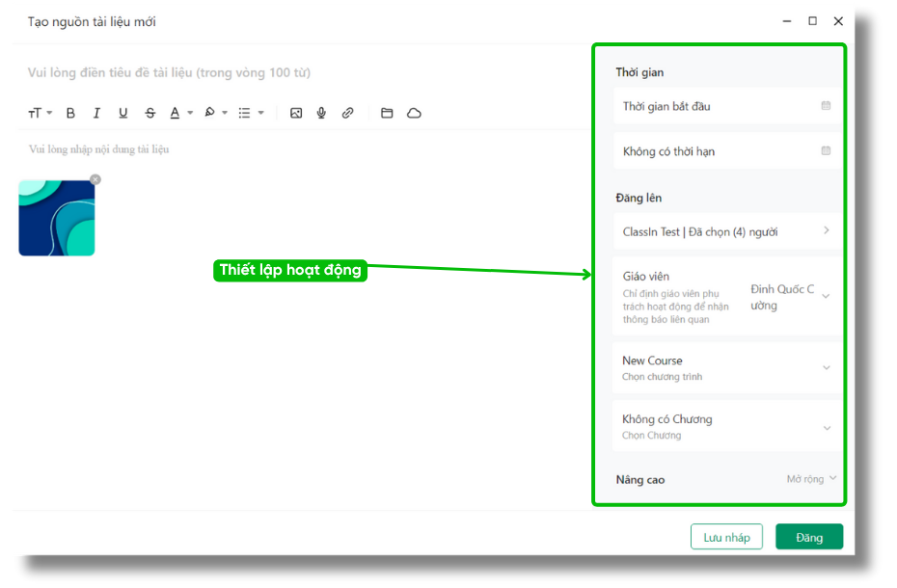This screenshot has height=588, width=897.
Task: Toggle italic formatting
Action: point(96,114)
